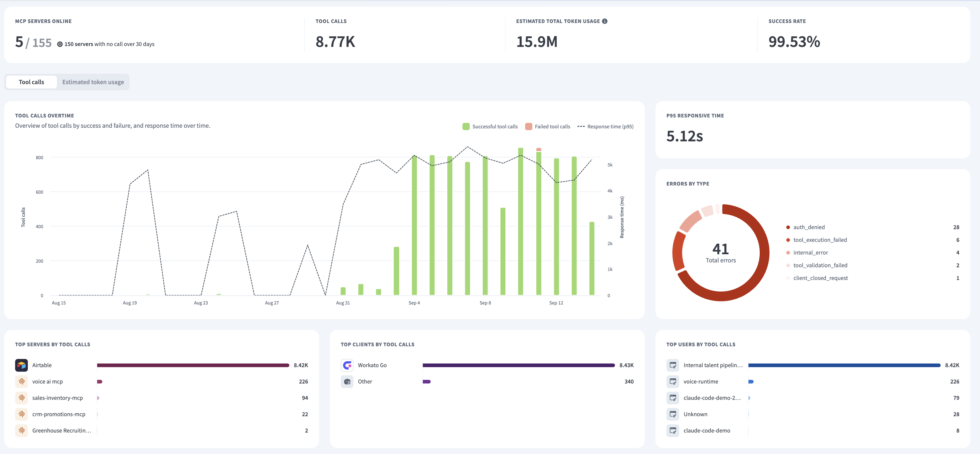
Task: Click the 41 Total errors center label
Action: tap(721, 253)
